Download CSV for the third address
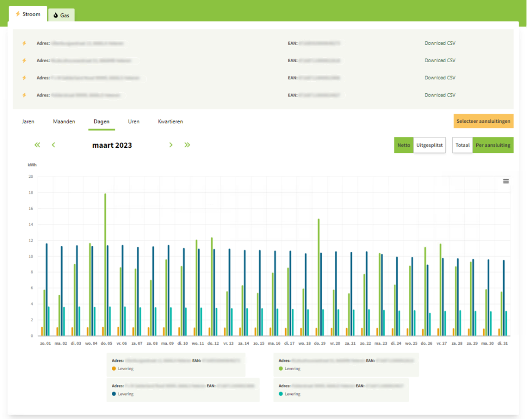 tap(440, 78)
